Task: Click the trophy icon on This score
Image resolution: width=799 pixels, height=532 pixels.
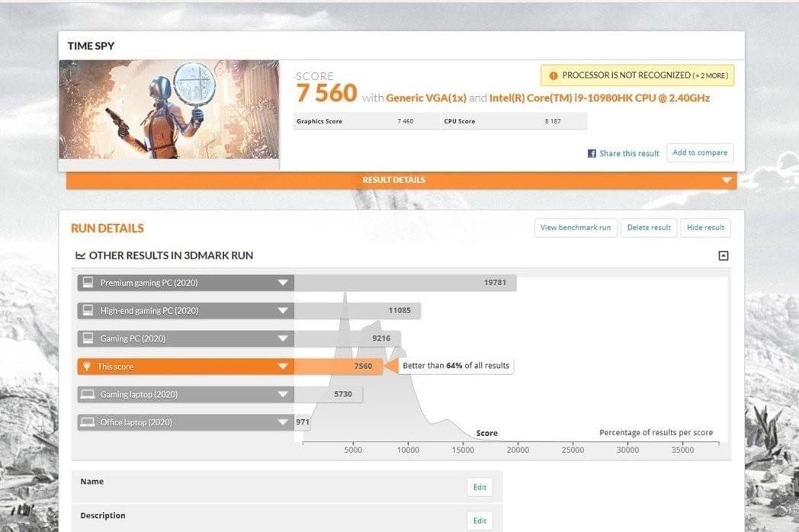Action: (87, 367)
